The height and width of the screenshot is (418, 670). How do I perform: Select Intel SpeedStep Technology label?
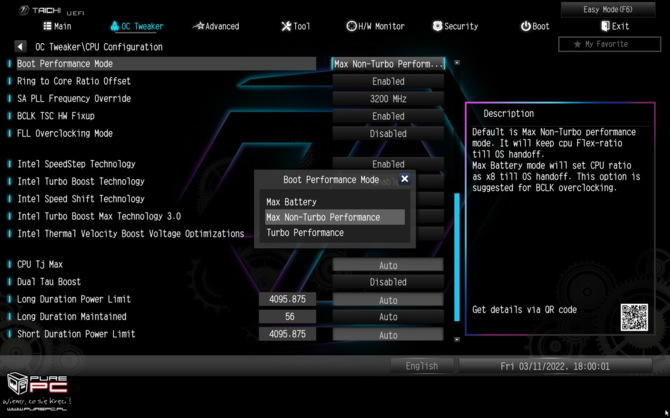click(76, 164)
